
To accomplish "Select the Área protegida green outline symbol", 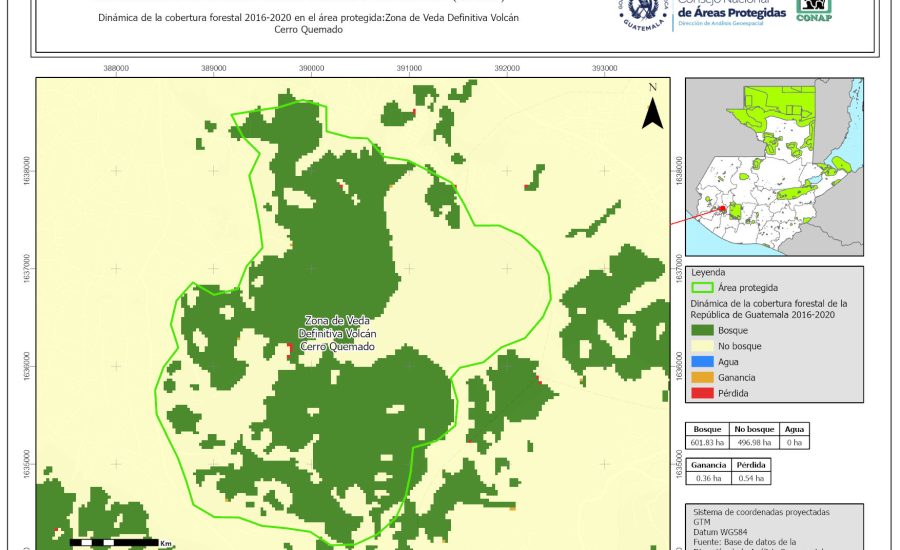I will pos(703,287).
